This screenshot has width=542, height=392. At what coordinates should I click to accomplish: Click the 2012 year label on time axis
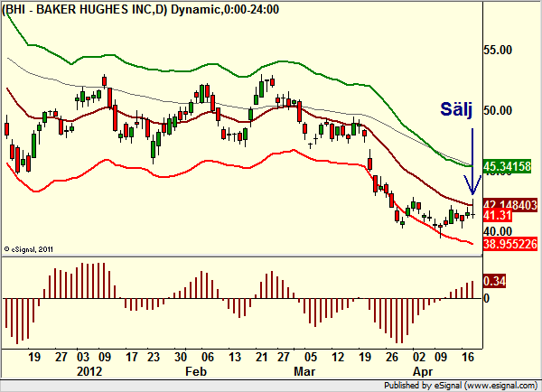coord(89,371)
